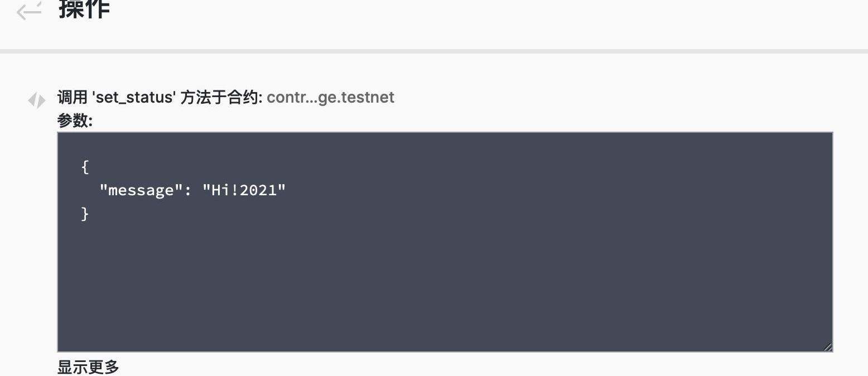Click the resize grip of the args box
Viewport: 868px width, 376px height.
(x=827, y=346)
